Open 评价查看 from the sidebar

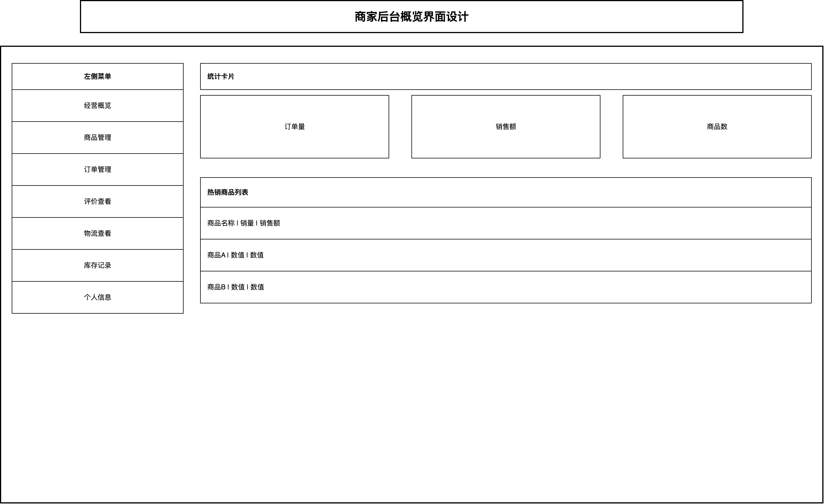pyautogui.click(x=97, y=201)
